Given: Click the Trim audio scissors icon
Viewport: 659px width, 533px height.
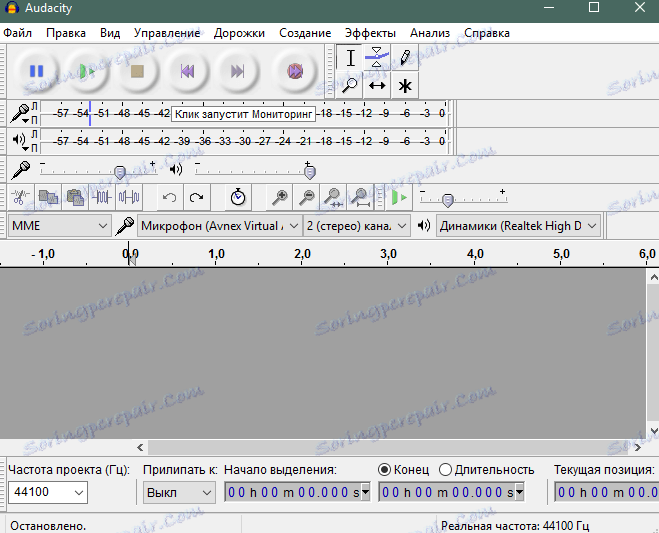Looking at the screenshot, I should [21, 197].
